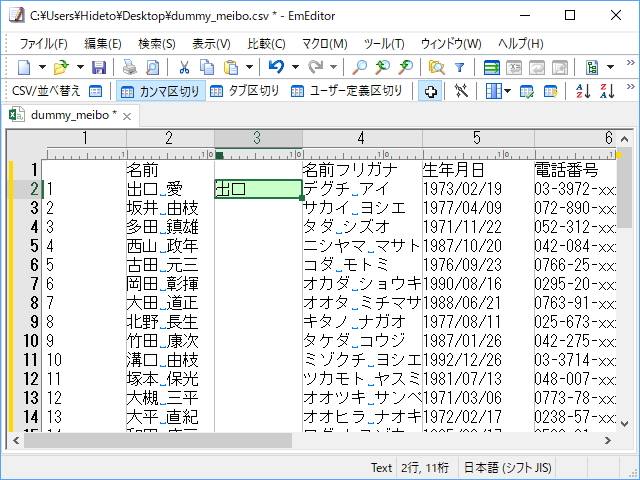
Task: Expand main toolbar overflow chevron
Action: [x=631, y=62]
